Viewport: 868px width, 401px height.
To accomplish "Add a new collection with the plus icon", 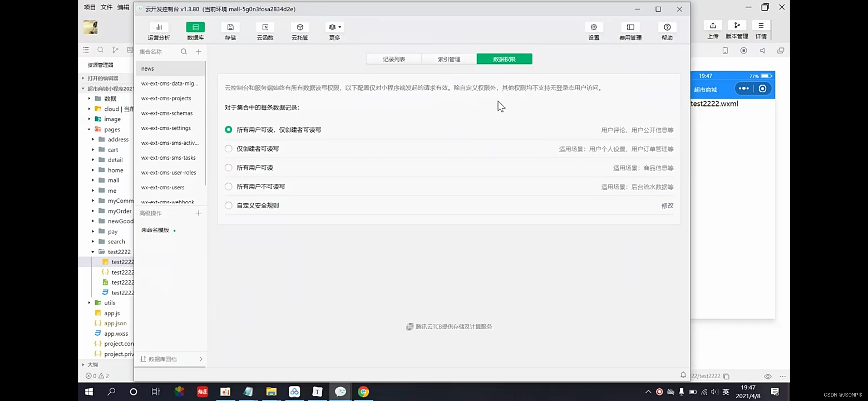I will tap(198, 52).
